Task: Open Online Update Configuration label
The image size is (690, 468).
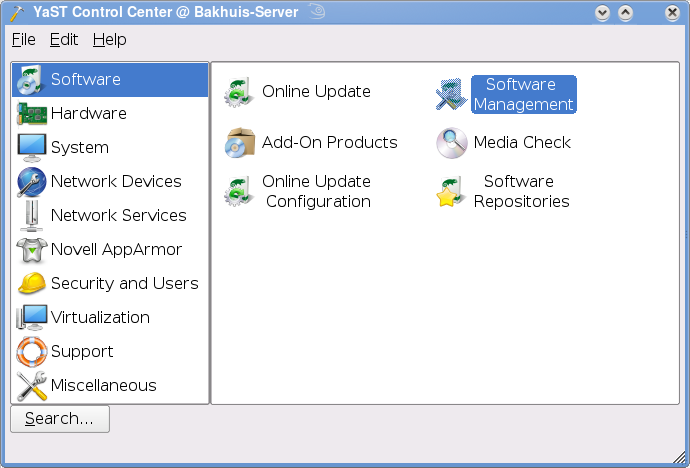Action: pyautogui.click(x=317, y=191)
